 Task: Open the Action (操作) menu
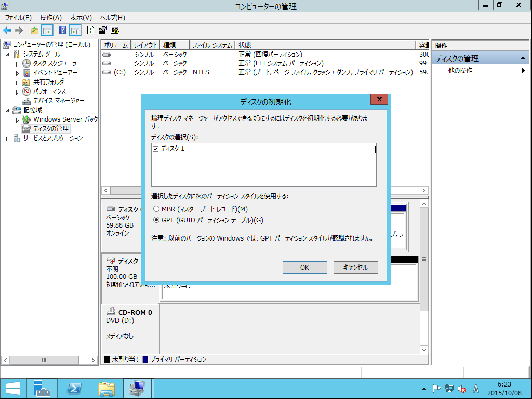50,18
